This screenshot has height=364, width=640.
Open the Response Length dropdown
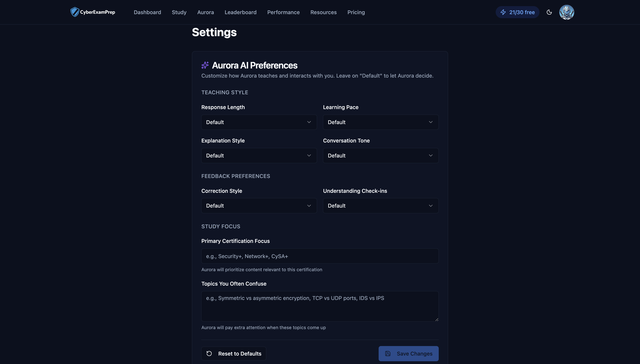(x=259, y=122)
